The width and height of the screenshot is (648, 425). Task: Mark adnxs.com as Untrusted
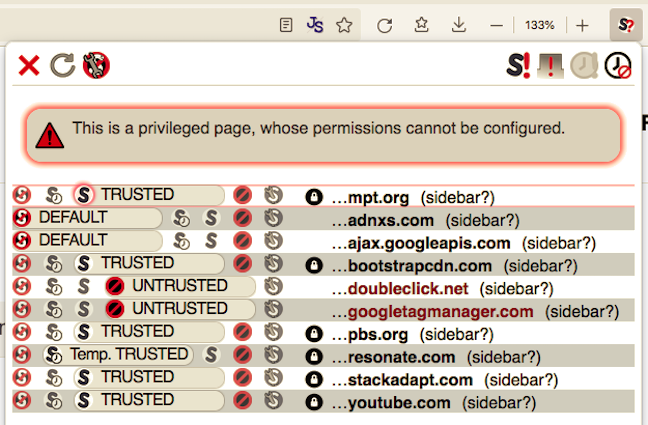pyautogui.click(x=242, y=217)
